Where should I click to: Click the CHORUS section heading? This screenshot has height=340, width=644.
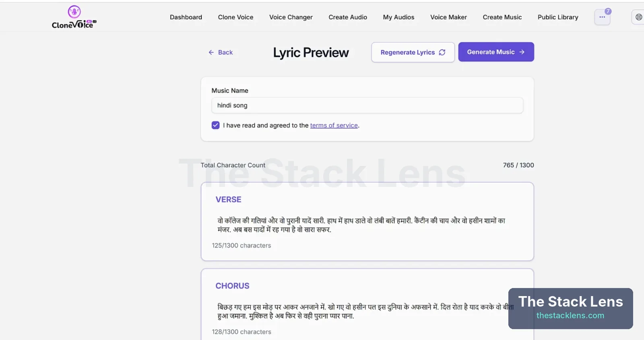tap(233, 286)
